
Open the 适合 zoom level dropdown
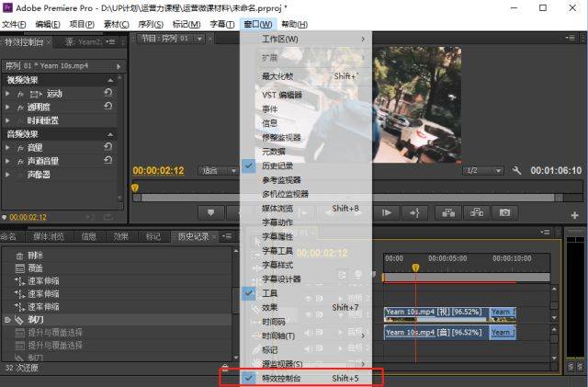[219, 171]
